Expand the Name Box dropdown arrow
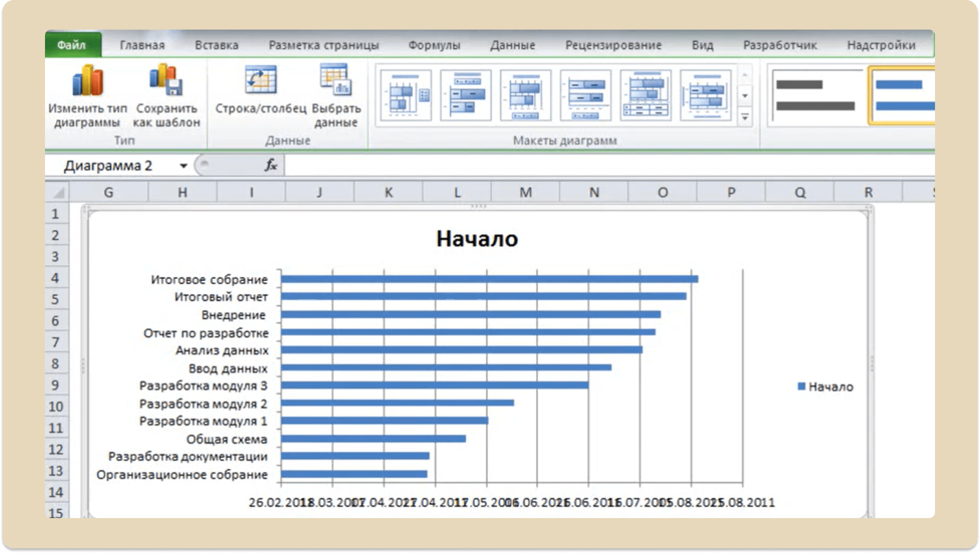This screenshot has height=553, width=980. coord(183,166)
